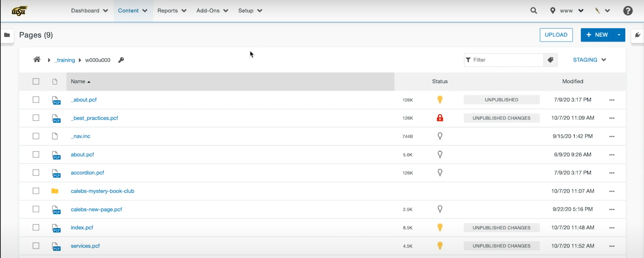Select the _nav.inc checkbox
The width and height of the screenshot is (644, 258).
(x=36, y=136)
